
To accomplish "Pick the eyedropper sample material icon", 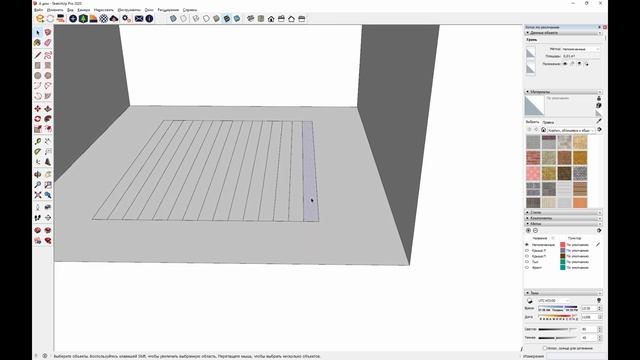I will 599,121.
